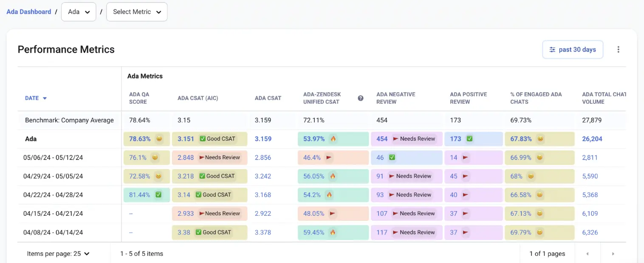The image size is (644, 263).
Task: Open the Ada breadcrumb dropdown
Action: click(79, 12)
